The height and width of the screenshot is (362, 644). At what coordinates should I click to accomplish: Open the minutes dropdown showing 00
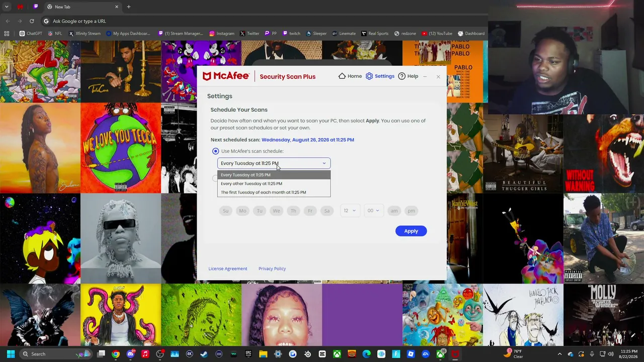[373, 211]
